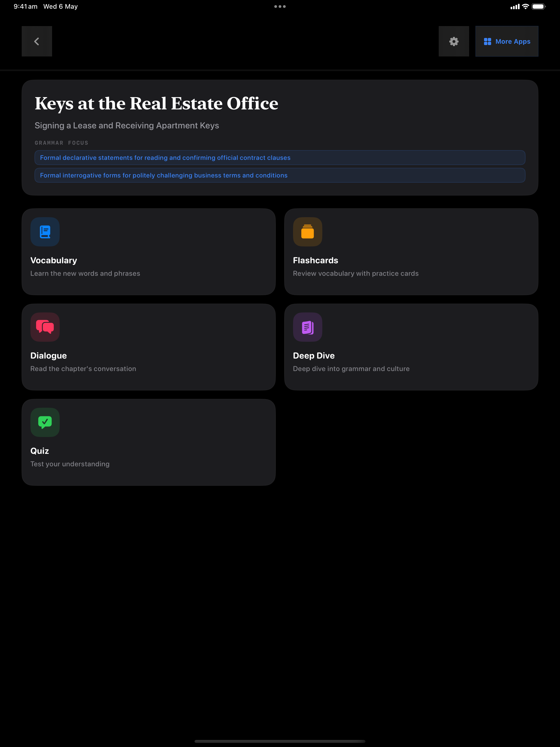Click 'Test your understanding' text
This screenshot has height=747, width=560.
(70, 464)
